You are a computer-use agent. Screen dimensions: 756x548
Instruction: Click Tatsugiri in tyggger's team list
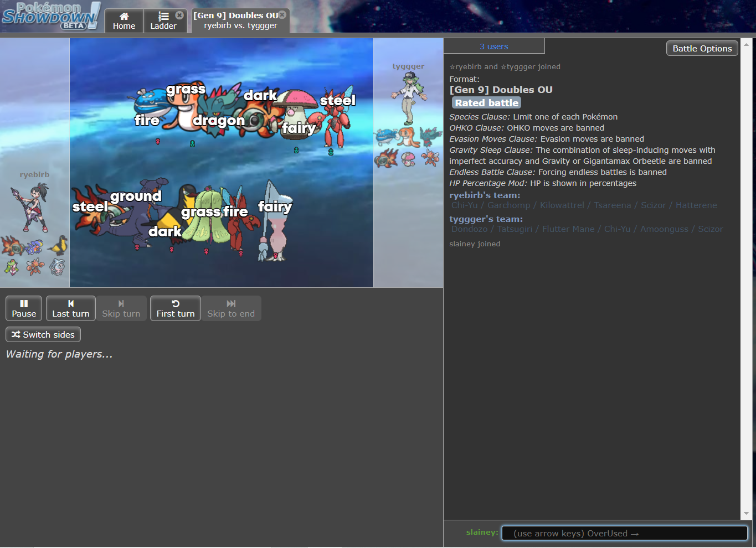tap(515, 229)
